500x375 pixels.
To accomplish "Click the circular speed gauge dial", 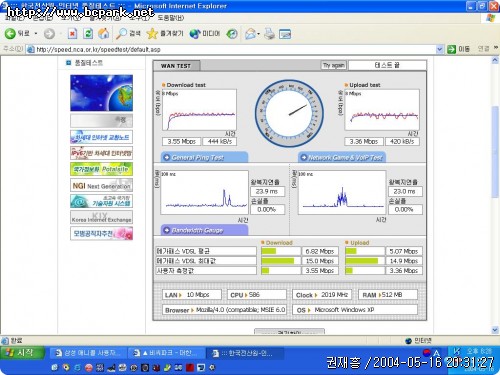I will pos(289,113).
